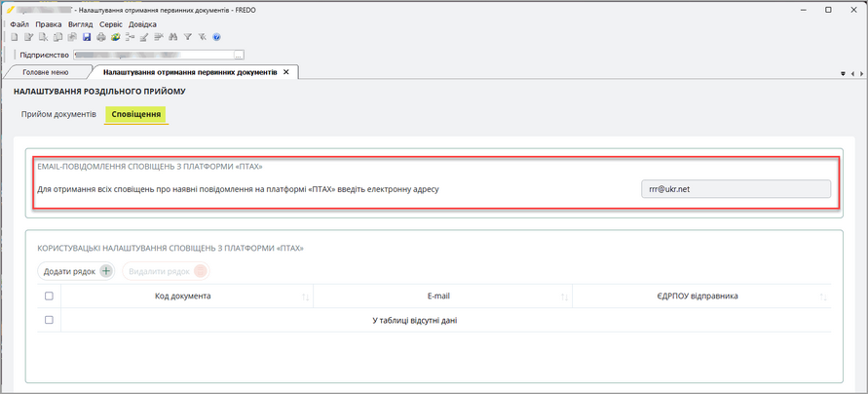Image resolution: width=868 pixels, height=394 pixels.
Task: Toggle the checkbox in the empty table row
Action: click(49, 320)
